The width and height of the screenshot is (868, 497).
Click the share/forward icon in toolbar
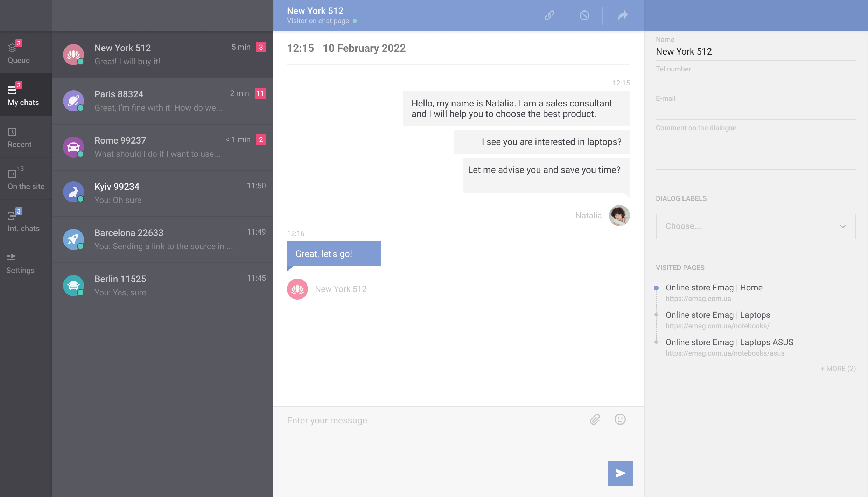click(x=623, y=15)
